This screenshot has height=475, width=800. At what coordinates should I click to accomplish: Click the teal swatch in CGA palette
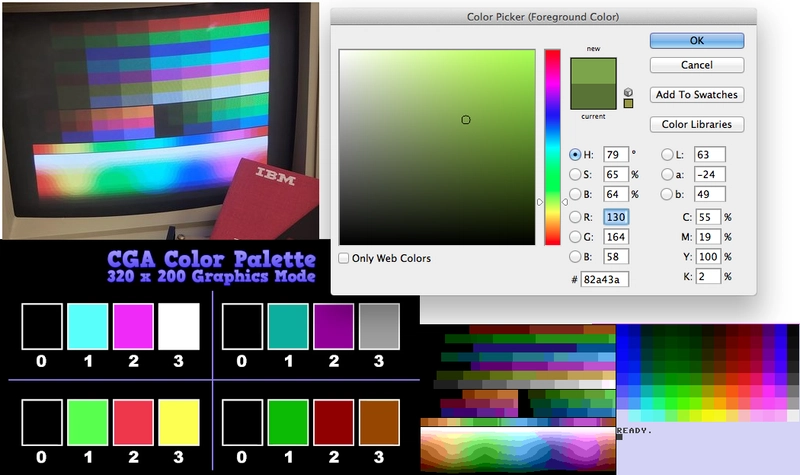(x=288, y=327)
